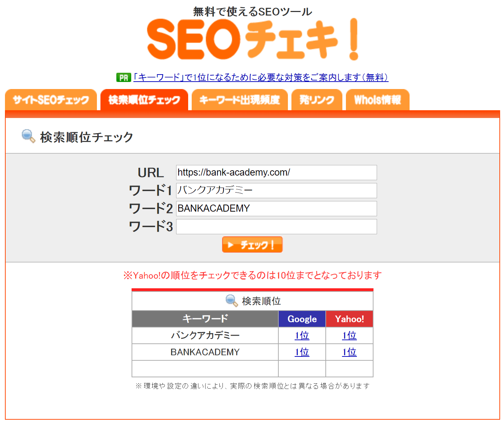504x425 pixels.
Task: Open the PR link about ranking first
Action: tap(261, 77)
